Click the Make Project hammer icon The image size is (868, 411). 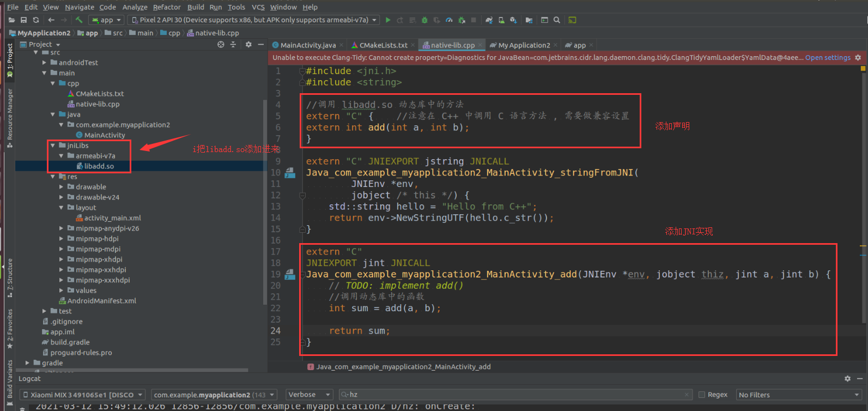click(79, 20)
